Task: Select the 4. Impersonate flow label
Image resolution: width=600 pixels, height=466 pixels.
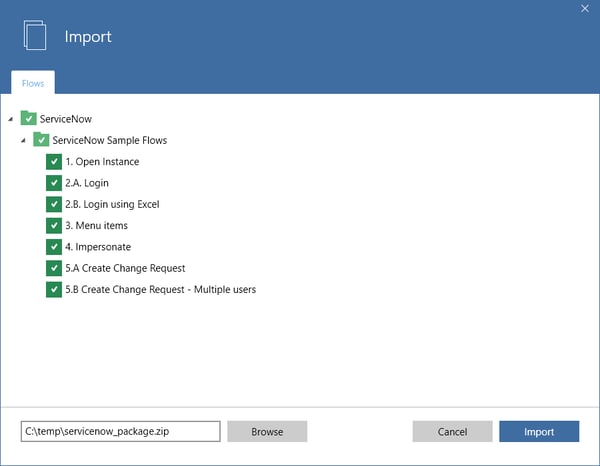Action: [x=98, y=247]
